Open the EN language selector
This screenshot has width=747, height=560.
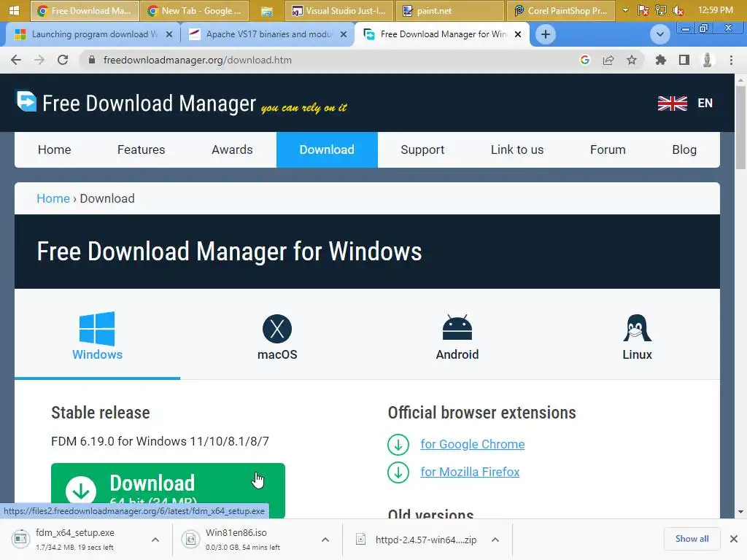pos(705,103)
